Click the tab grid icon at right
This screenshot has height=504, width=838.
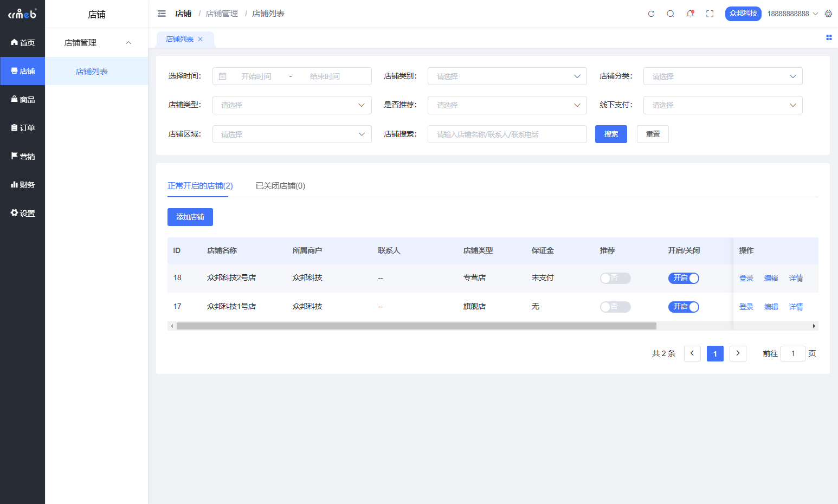pos(829,37)
